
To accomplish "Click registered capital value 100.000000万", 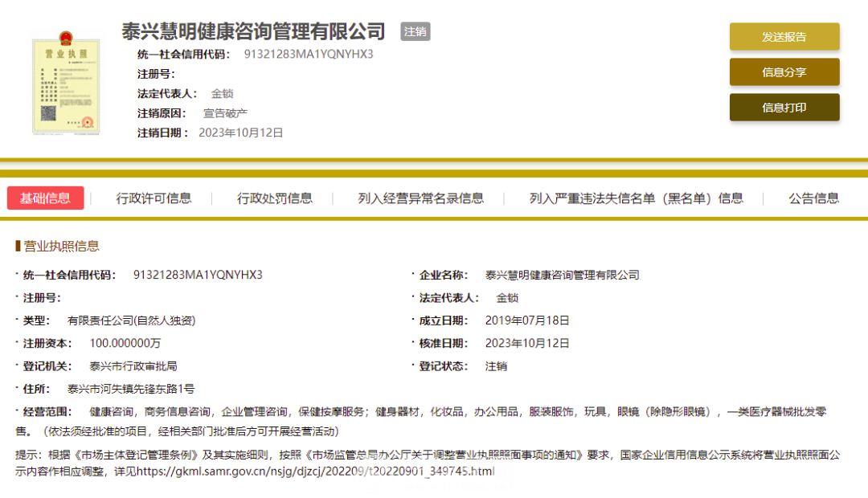I will pyautogui.click(x=125, y=343).
